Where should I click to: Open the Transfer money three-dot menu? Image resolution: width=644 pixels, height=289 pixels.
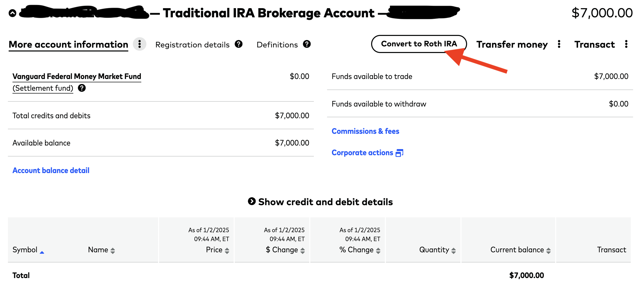(559, 44)
